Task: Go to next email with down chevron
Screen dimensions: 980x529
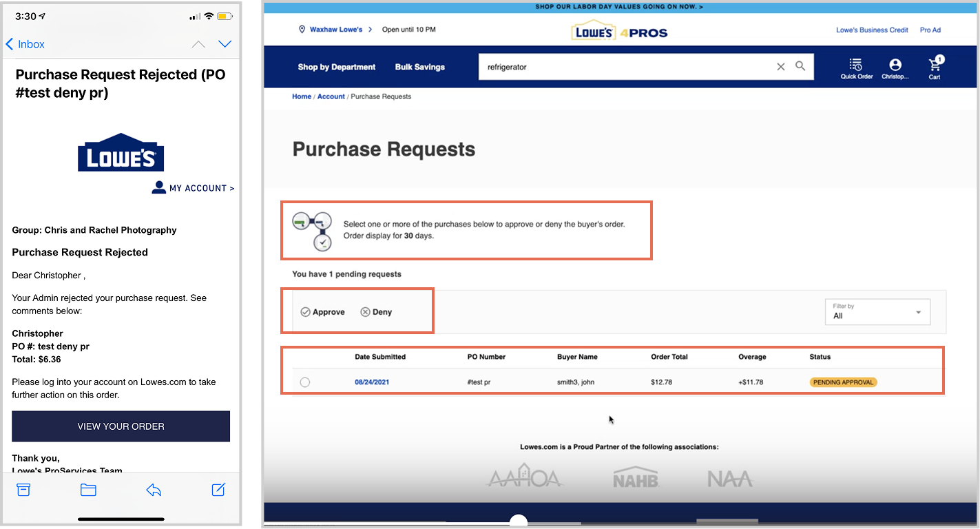Action: point(225,44)
